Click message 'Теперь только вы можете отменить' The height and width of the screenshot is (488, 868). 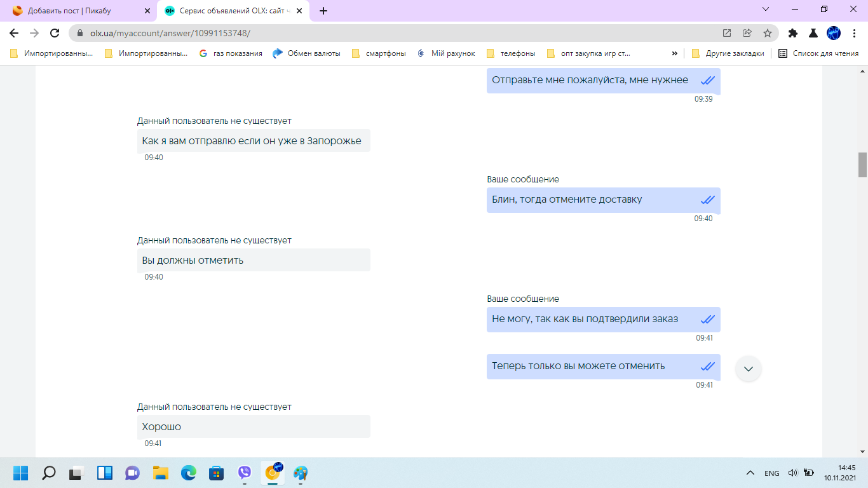(604, 366)
